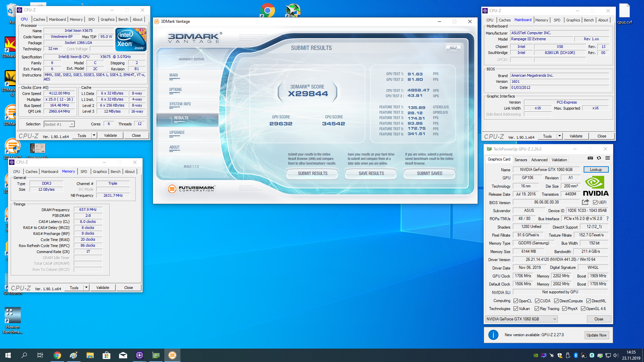Click the Intel Xeon inside logo in CPU-Z
Screen dimensions: 644x362
click(x=131, y=39)
